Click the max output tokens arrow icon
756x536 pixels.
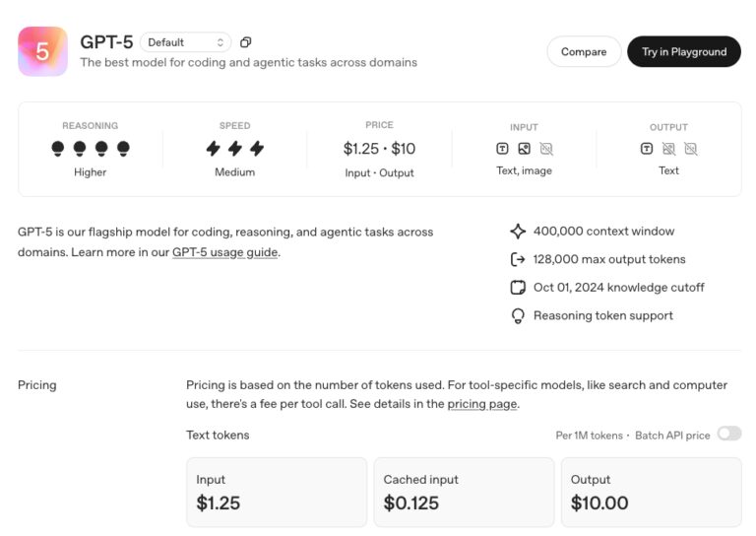point(518,260)
